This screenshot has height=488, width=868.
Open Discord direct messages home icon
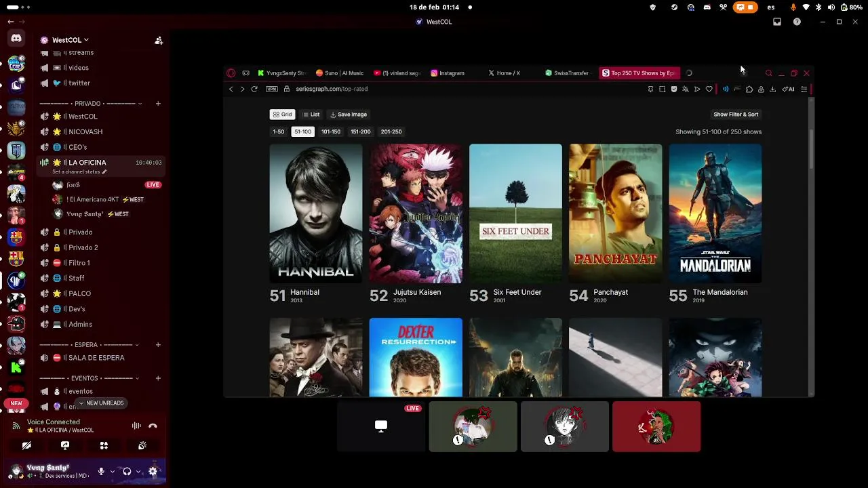coord(16,39)
